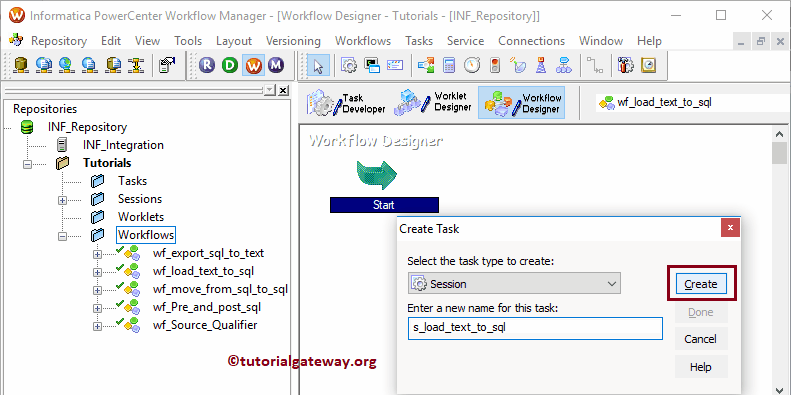Expand the wf_move_from_sql_to_sql node

[x=97, y=291]
